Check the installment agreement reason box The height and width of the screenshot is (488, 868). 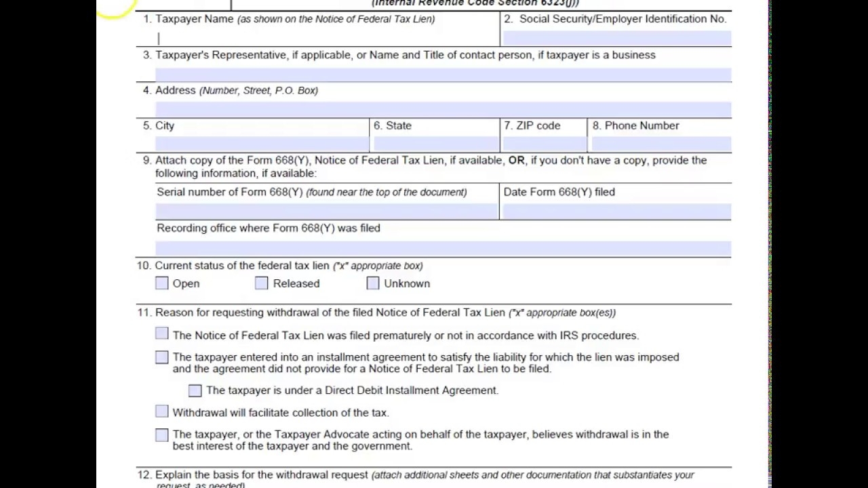[161, 357]
